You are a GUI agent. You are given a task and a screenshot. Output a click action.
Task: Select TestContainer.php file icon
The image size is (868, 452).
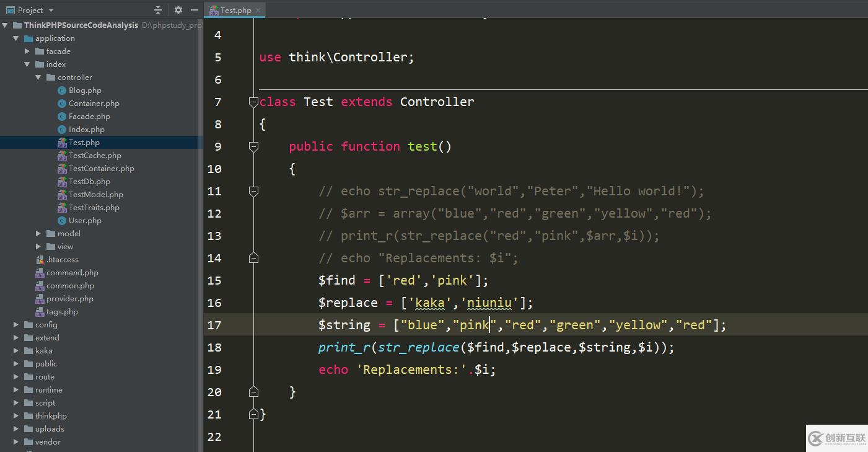[62, 169]
